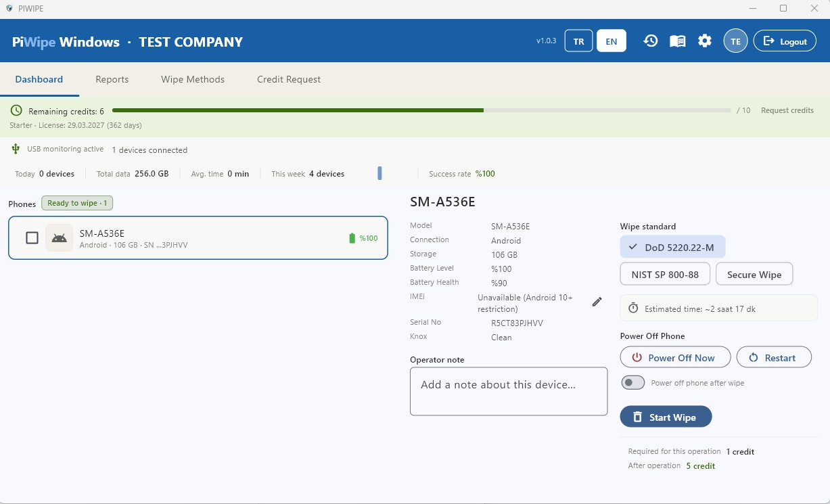Click the Request credits link
Screen dimensions: 830x504
[x=787, y=110]
